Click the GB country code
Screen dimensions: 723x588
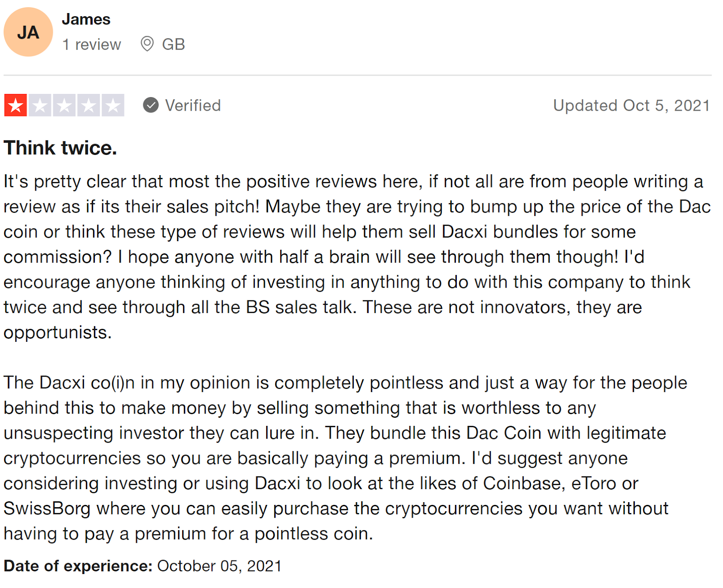click(x=174, y=44)
